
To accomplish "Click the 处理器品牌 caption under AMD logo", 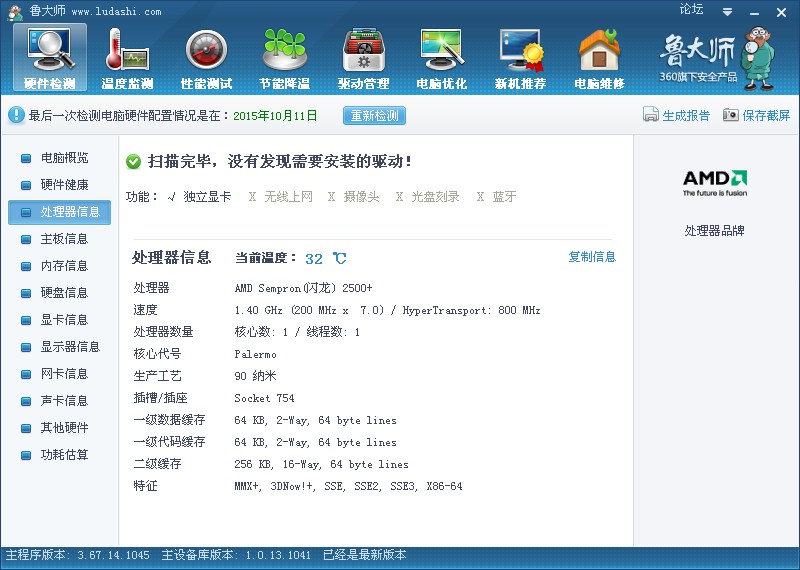I will point(714,231).
